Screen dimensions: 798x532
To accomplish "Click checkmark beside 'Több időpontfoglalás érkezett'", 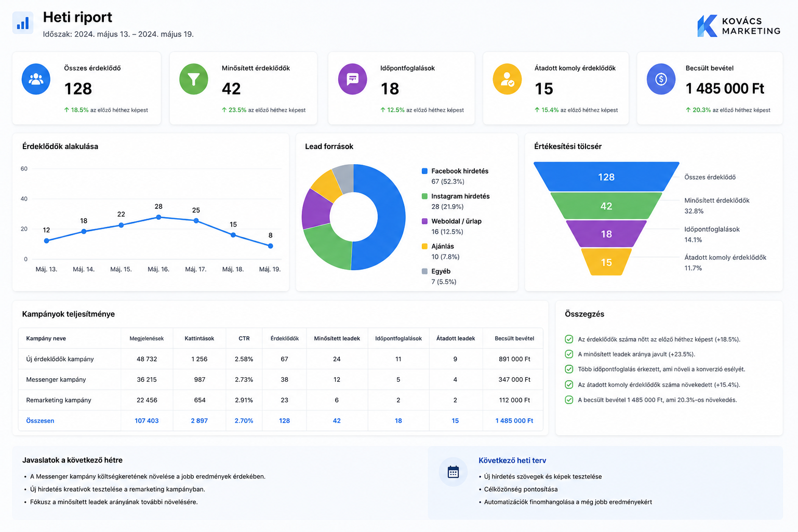I will click(569, 369).
